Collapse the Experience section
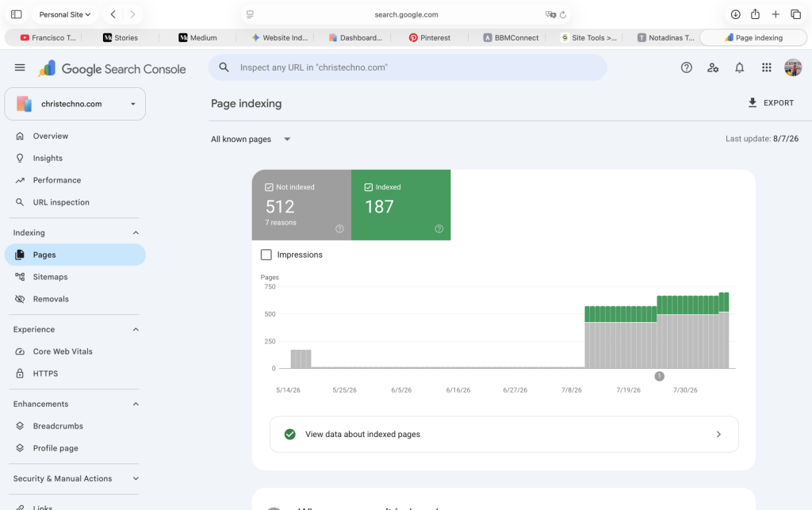Image resolution: width=812 pixels, height=510 pixels. (136, 329)
